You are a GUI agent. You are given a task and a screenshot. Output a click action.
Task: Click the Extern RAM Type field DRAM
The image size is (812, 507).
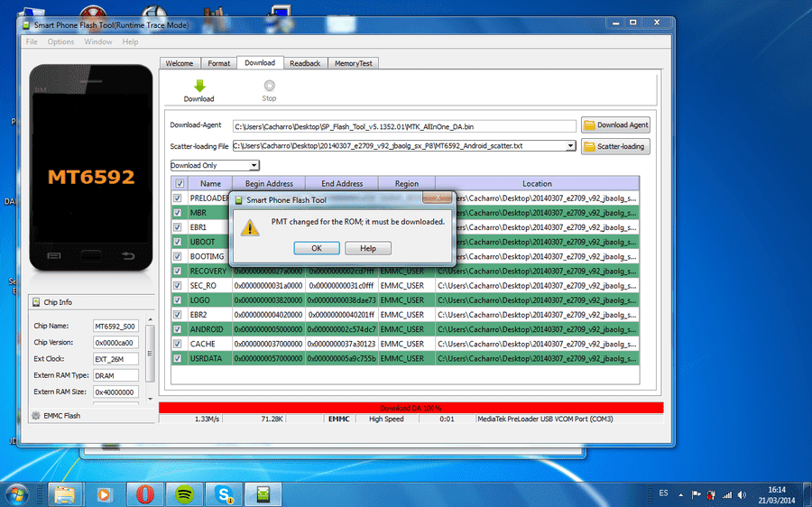click(115, 375)
